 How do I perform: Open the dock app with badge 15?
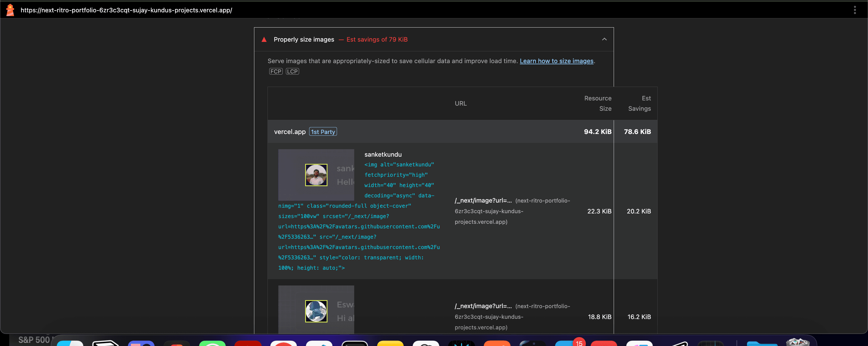[x=568, y=343]
